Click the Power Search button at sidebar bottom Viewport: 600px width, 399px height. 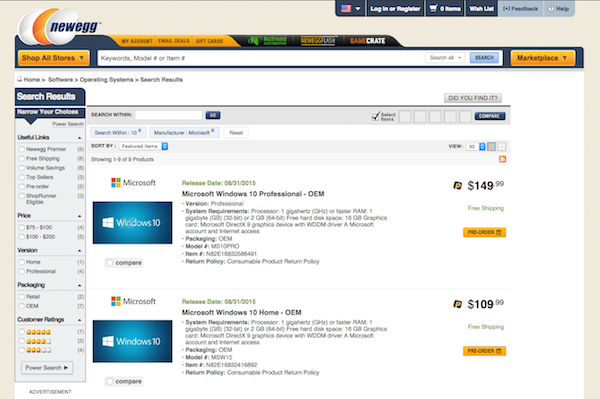coord(47,368)
